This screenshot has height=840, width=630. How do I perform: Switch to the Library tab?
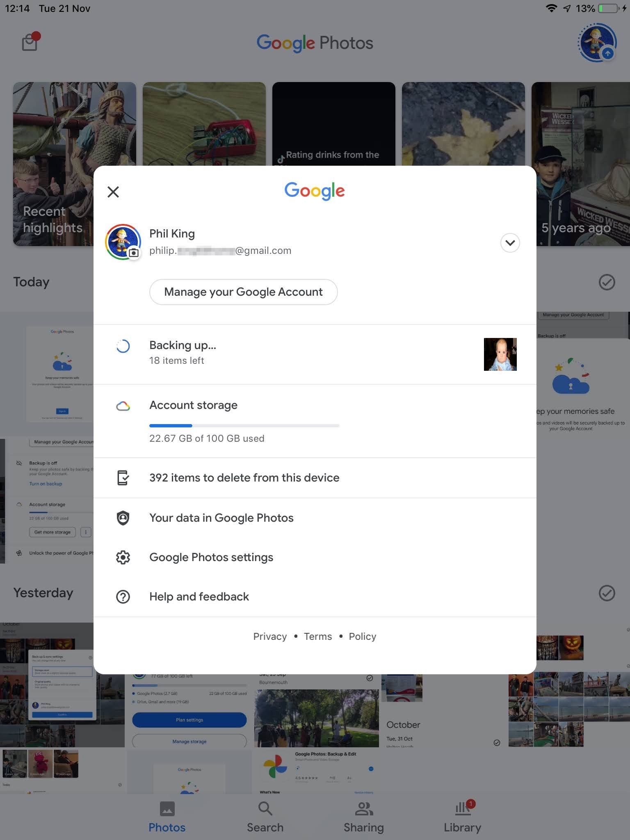(x=462, y=817)
